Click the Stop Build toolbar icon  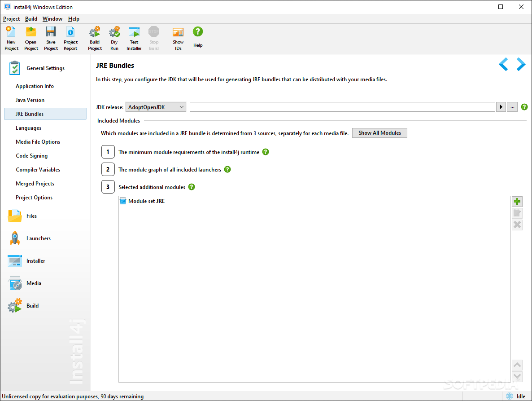coord(154,38)
